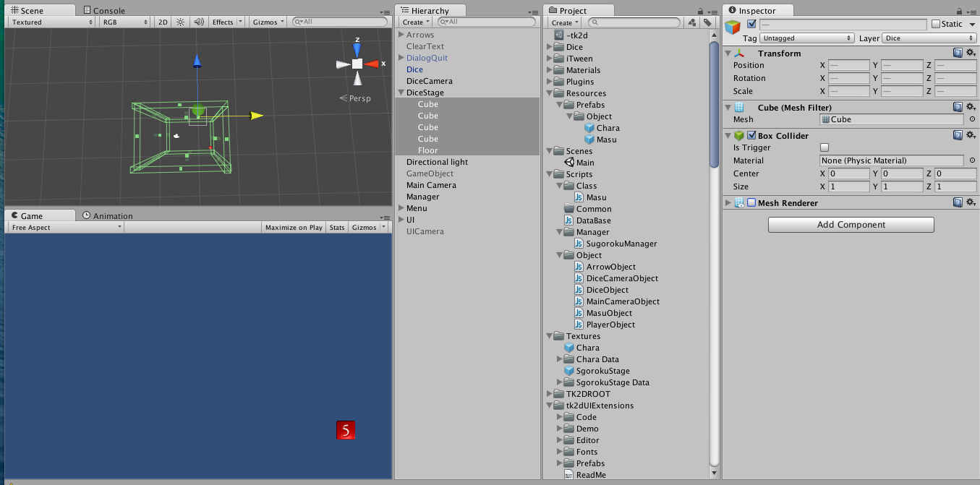980x485 pixels.
Task: Click the red X axis of scene gizmo
Action: click(372, 64)
